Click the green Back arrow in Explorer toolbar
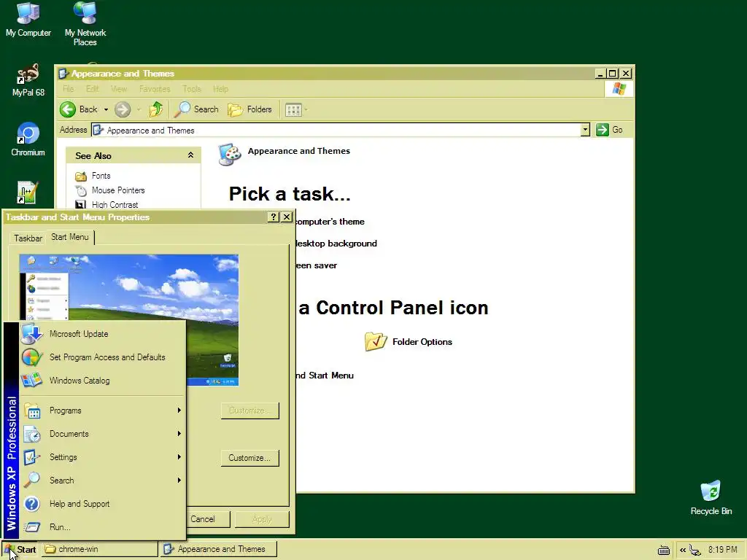747x560 pixels. [68, 109]
